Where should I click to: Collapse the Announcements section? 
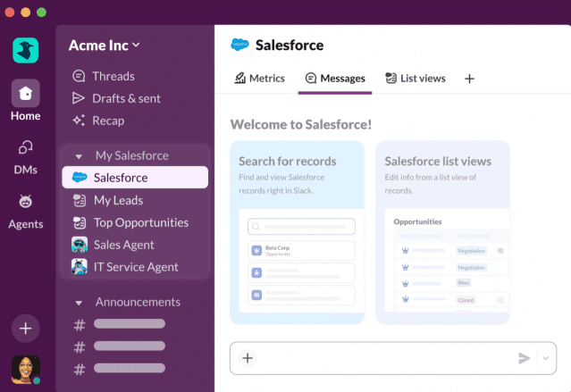click(79, 303)
